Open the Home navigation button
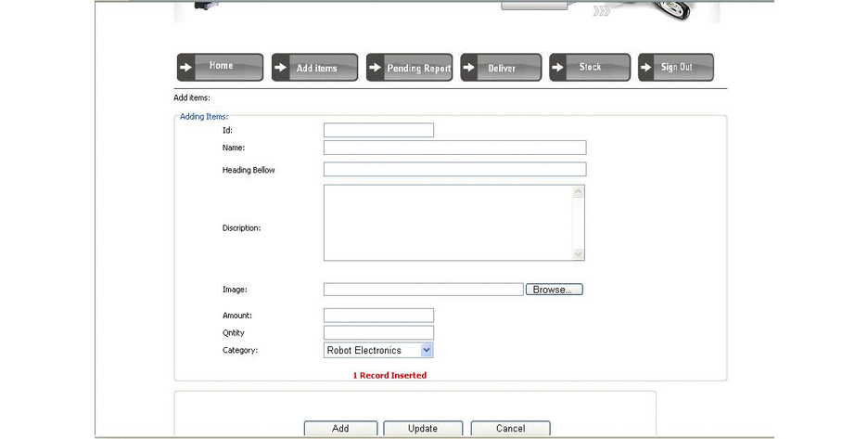This screenshot has width=868, height=439. coord(221,67)
